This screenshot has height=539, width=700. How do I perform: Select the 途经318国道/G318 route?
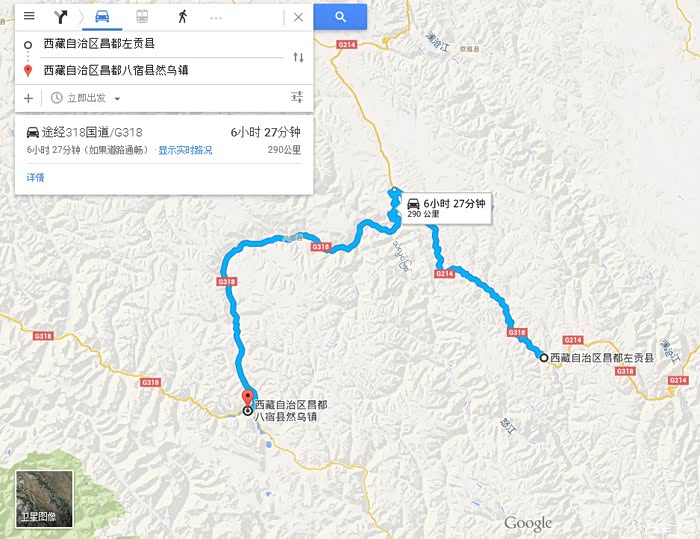coord(164,140)
